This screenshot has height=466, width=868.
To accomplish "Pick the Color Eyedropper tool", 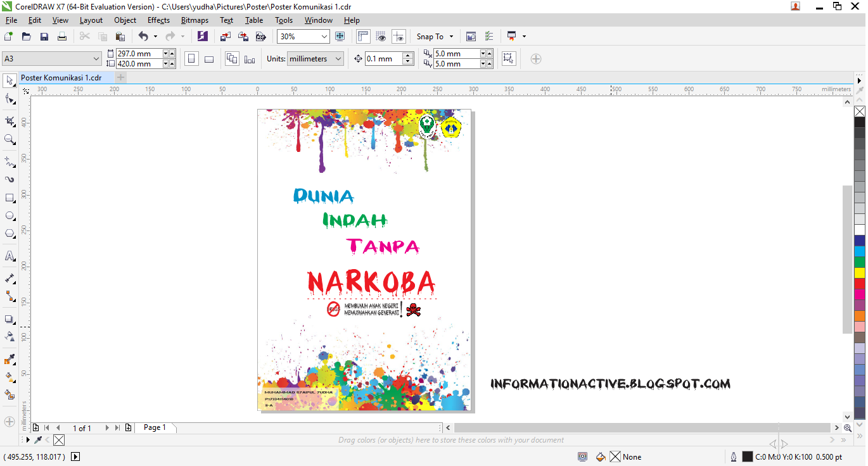I will 9,359.
